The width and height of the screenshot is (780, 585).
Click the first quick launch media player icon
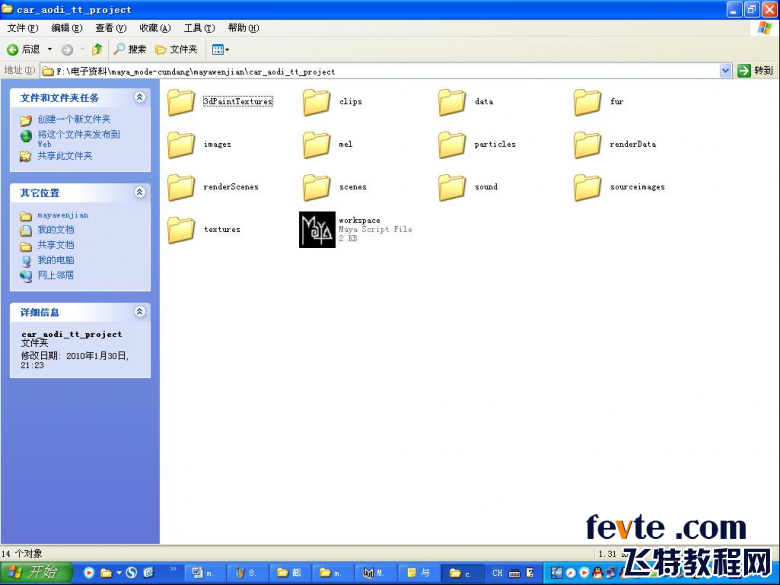pos(89,573)
